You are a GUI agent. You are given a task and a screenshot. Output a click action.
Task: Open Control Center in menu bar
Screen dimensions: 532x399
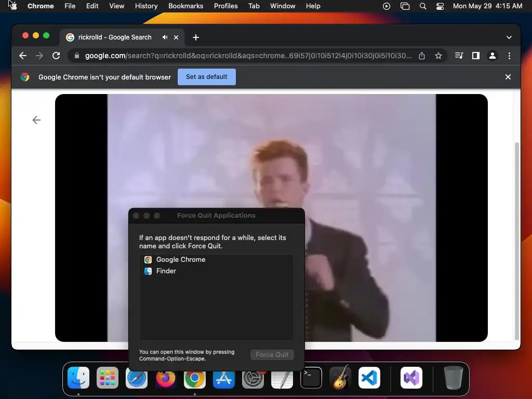coord(440,6)
